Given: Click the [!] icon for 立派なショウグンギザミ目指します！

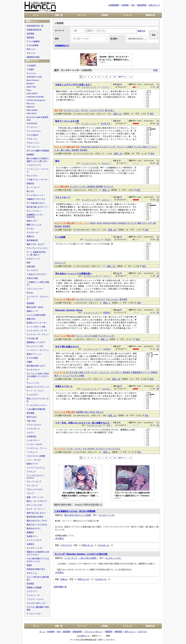Looking at the screenshot, I should point(158,84).
